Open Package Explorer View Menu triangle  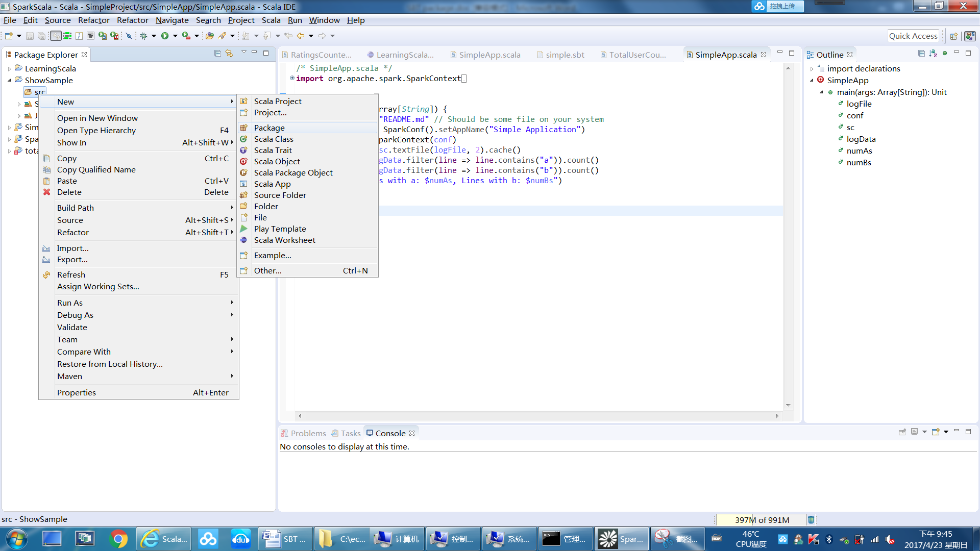click(x=243, y=53)
